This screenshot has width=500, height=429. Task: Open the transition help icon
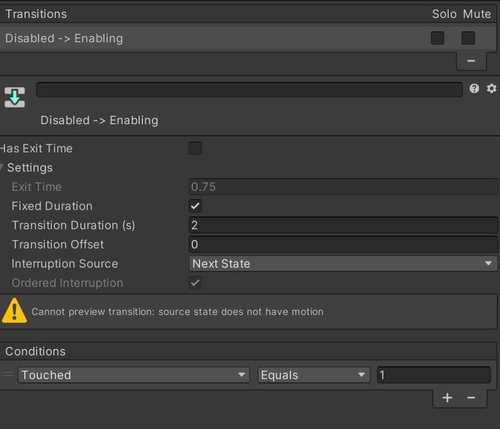click(x=474, y=89)
